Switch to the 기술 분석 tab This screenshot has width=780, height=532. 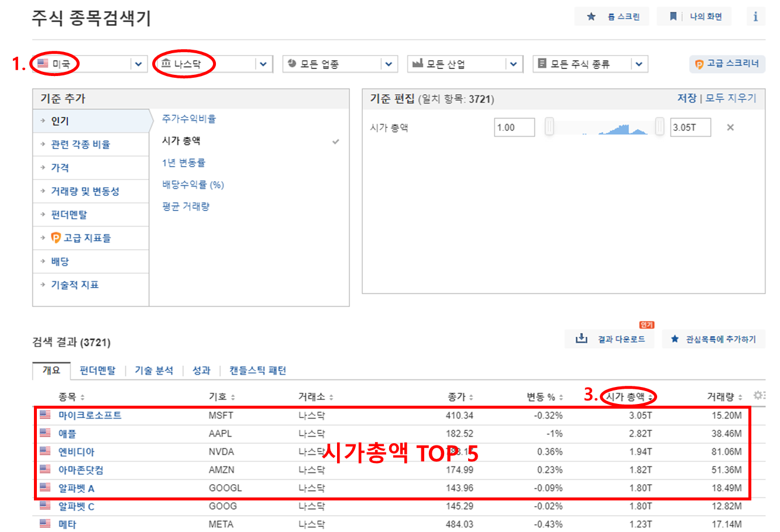(x=154, y=370)
